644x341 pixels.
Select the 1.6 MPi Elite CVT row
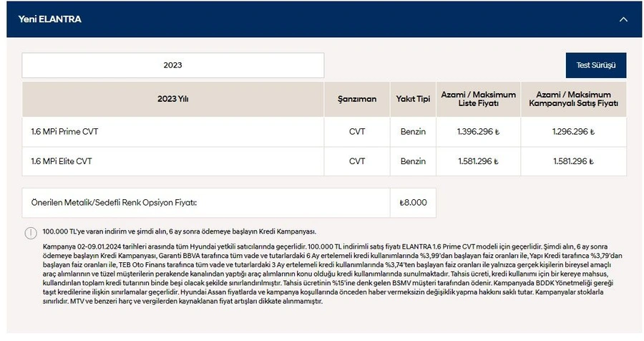[x=324, y=161]
